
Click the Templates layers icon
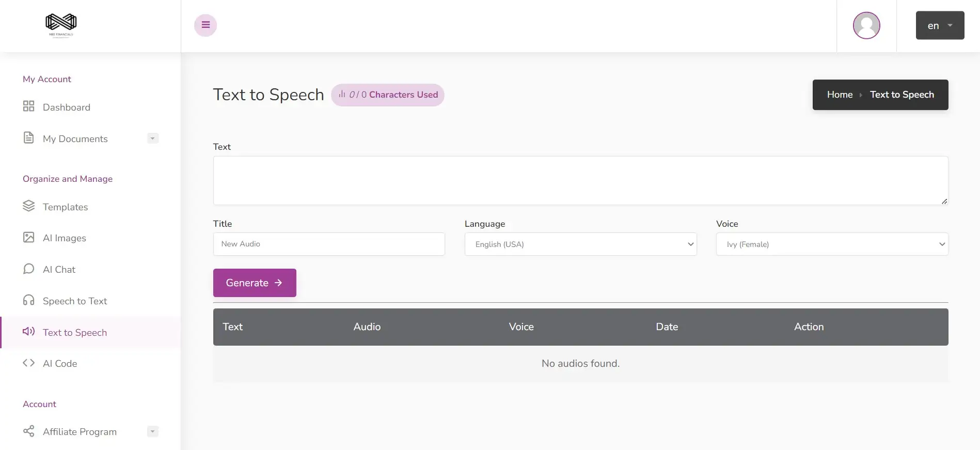tap(29, 206)
